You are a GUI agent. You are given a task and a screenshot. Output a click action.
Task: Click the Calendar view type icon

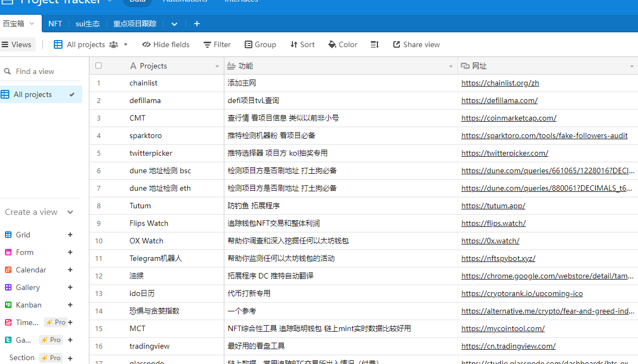(x=8, y=270)
